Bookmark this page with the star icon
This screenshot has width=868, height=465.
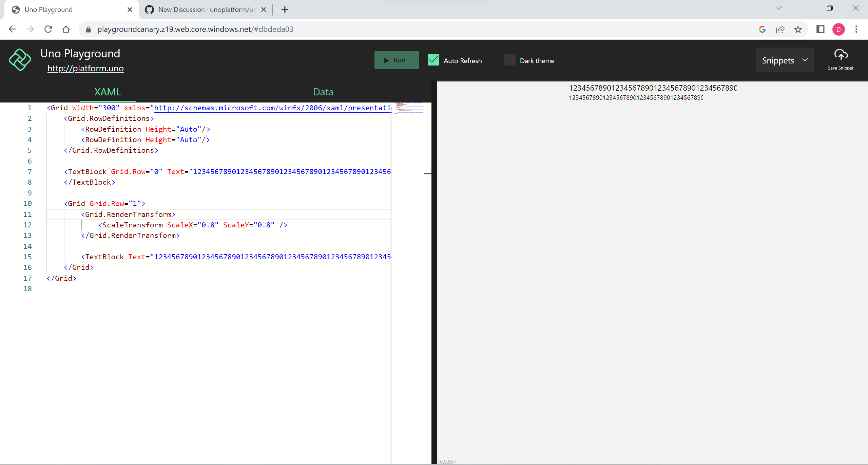(798, 29)
